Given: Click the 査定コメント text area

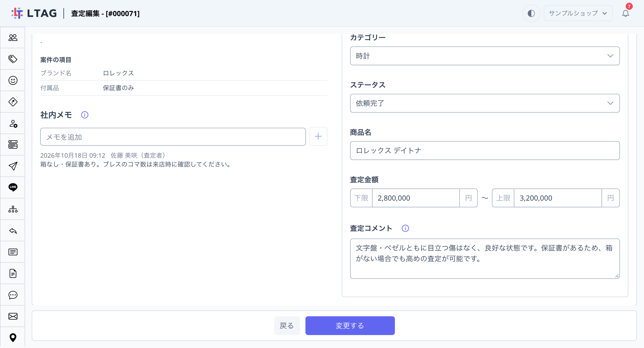Looking at the screenshot, I should coord(485,258).
